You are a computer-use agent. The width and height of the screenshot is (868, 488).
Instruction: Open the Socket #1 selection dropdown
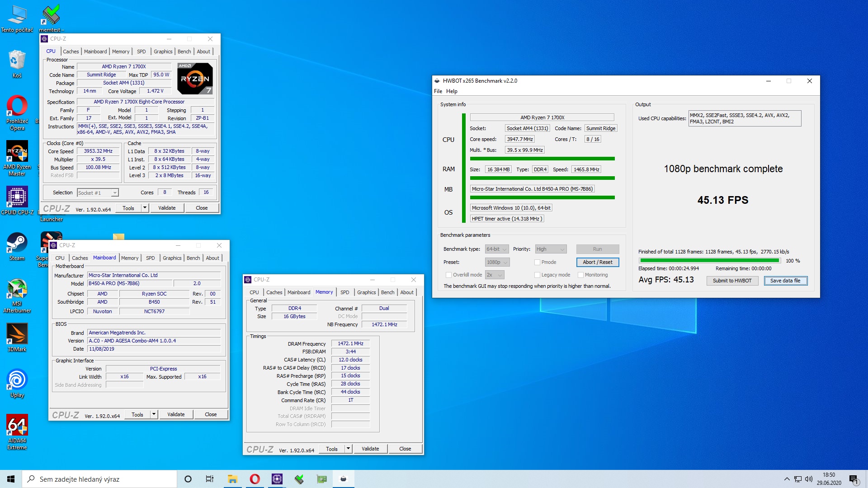click(x=98, y=193)
